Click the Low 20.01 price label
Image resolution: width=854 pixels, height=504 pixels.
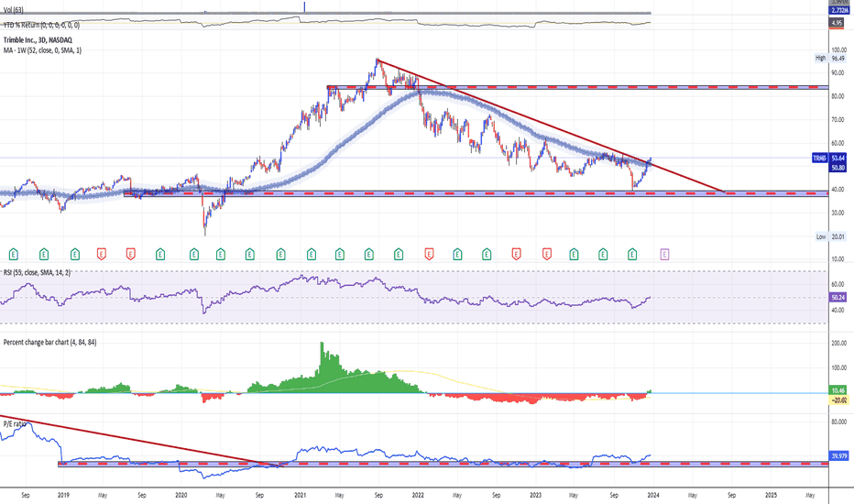(x=830, y=236)
